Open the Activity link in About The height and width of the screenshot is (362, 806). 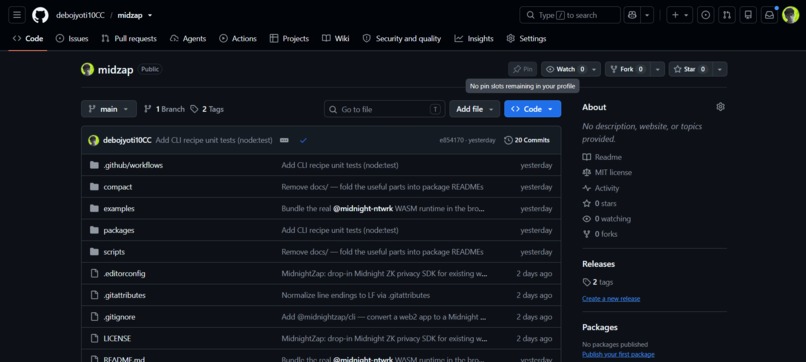601,188
